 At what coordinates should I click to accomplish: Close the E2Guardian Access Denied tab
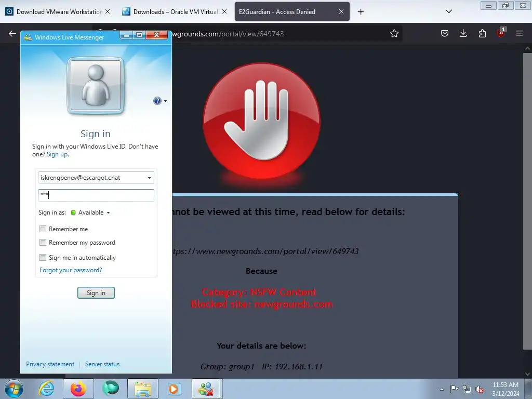[341, 11]
